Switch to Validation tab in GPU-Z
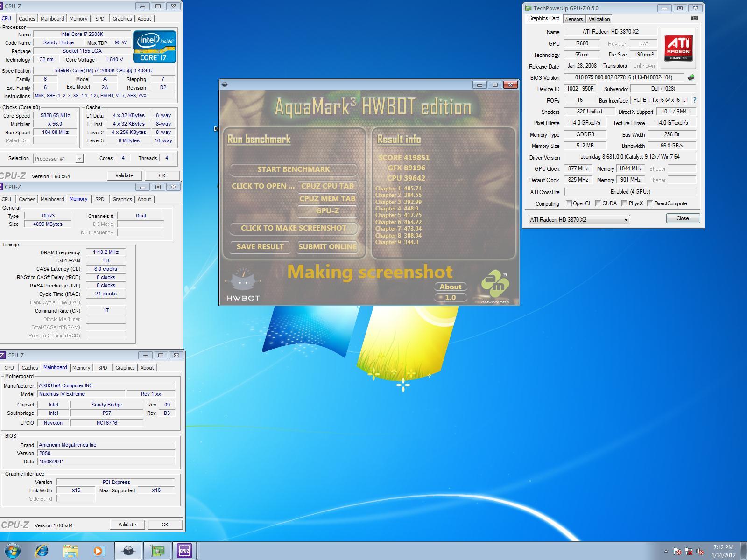Screen dimensions: 747x560 point(599,19)
